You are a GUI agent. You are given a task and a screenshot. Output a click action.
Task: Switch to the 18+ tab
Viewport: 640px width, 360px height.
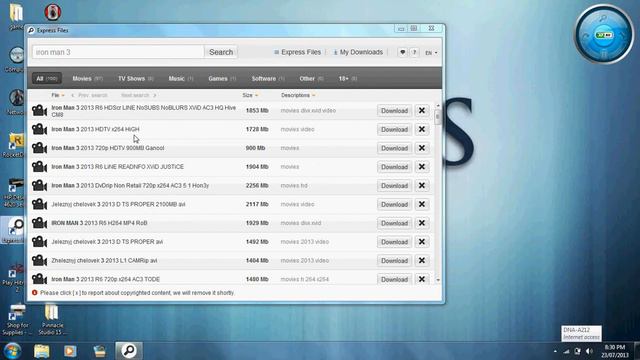pos(347,78)
